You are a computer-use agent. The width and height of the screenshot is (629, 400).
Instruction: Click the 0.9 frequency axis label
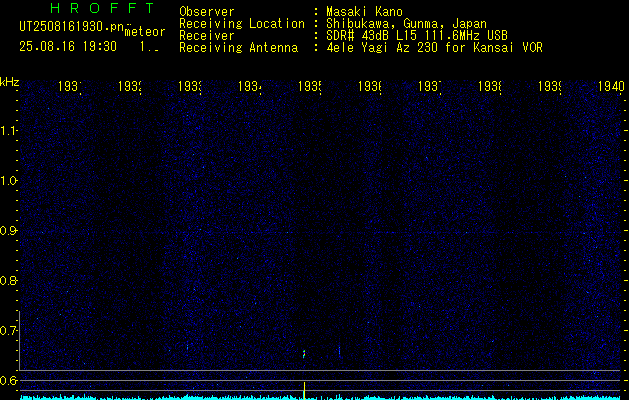point(8,231)
